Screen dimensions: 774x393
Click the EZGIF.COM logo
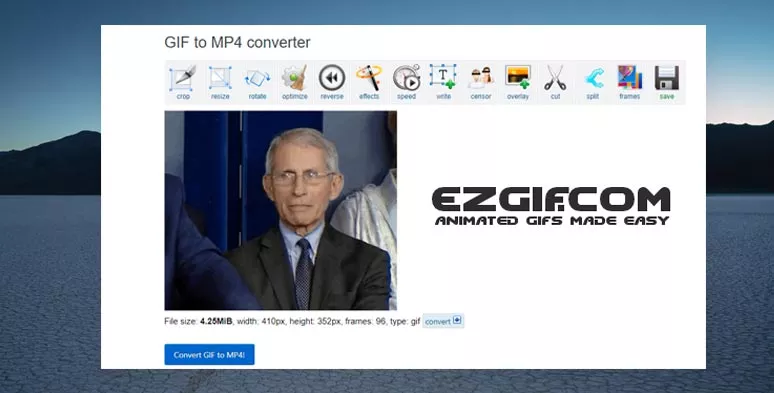pyautogui.click(x=551, y=206)
